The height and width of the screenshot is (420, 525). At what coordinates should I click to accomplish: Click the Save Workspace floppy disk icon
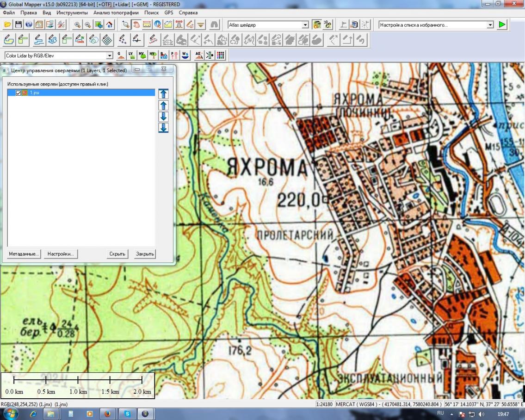pyautogui.click(x=19, y=25)
